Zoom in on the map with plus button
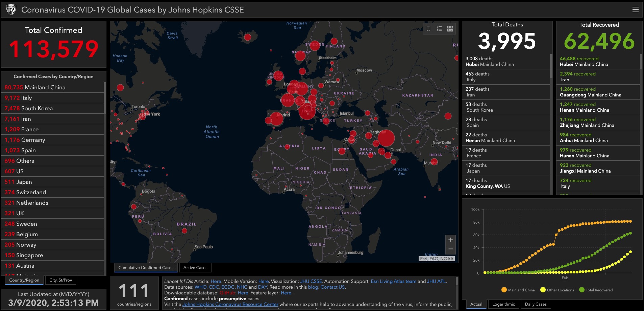644x311 pixels. click(450, 240)
